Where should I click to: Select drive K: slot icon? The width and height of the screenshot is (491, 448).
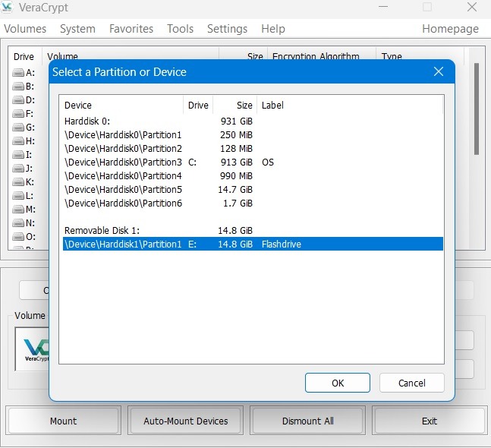18,182
